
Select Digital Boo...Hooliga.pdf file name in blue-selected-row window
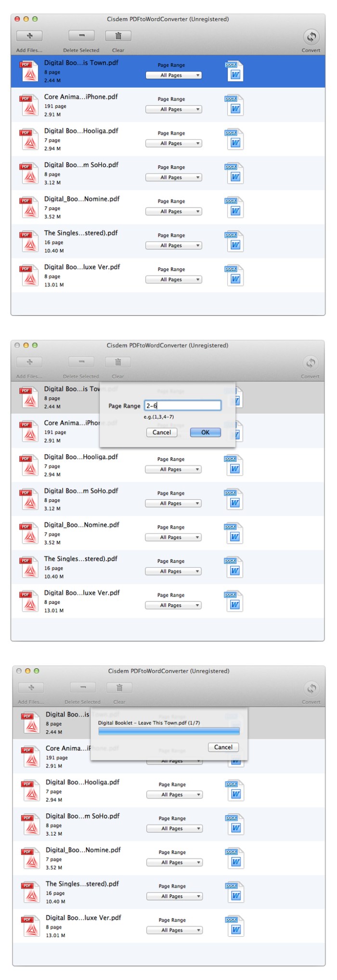(81, 131)
